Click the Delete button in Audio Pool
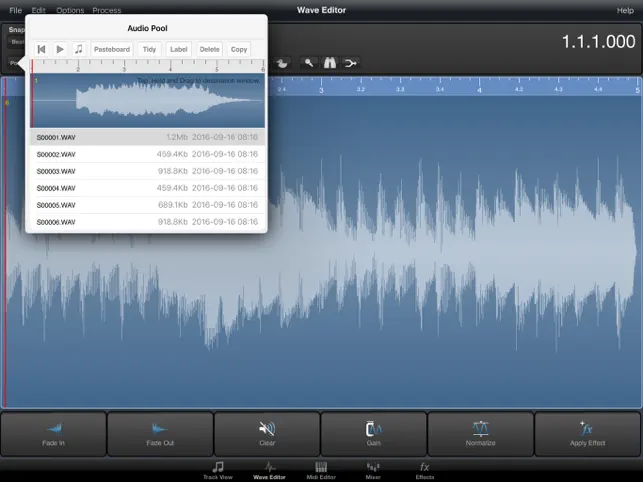Screen dimensions: 643x482 [210, 49]
